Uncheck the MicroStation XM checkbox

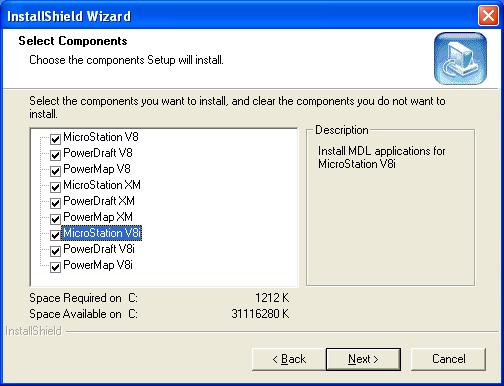55,187
